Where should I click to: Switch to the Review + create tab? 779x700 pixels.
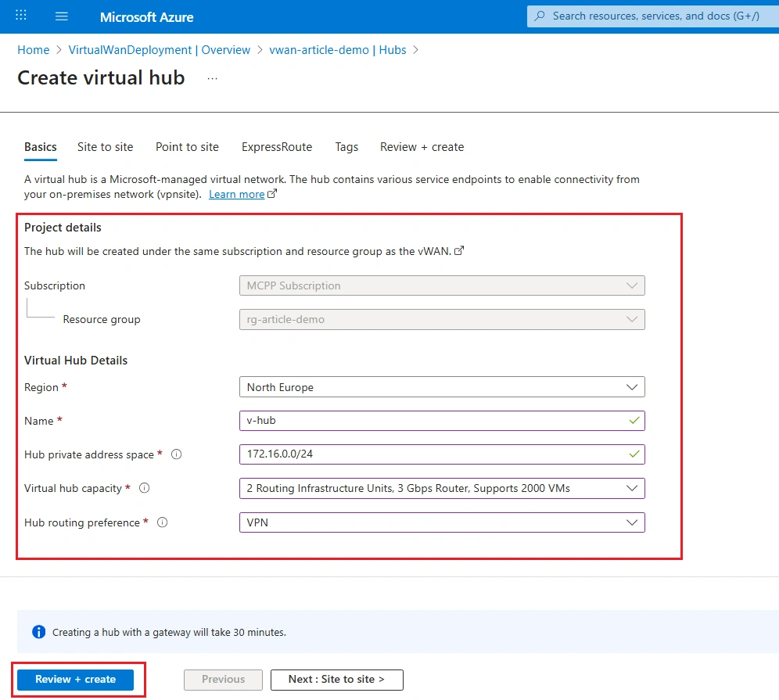pyautogui.click(x=422, y=147)
